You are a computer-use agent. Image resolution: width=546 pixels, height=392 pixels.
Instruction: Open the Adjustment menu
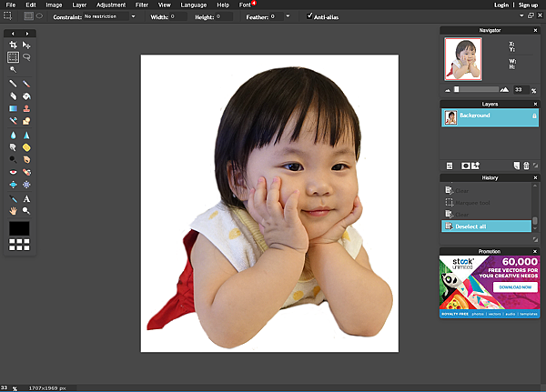click(111, 5)
